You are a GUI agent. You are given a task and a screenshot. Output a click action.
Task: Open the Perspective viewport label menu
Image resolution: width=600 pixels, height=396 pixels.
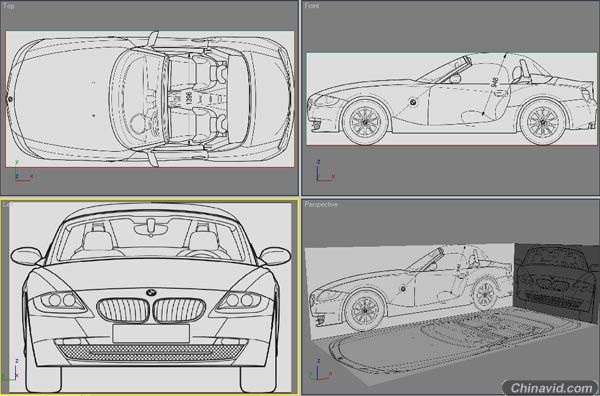(x=321, y=204)
